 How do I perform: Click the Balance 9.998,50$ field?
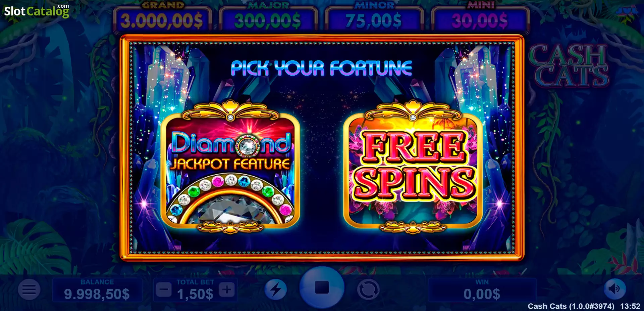(x=97, y=290)
